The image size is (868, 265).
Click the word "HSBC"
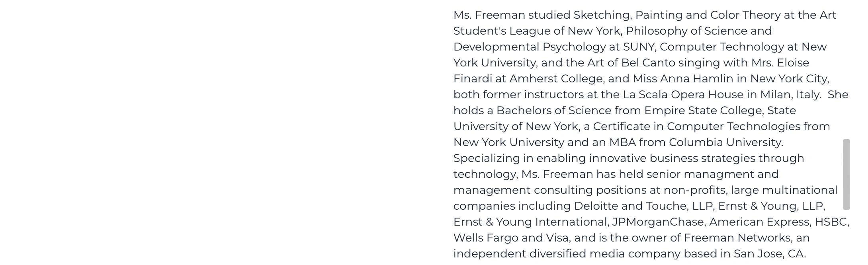tap(831, 222)
